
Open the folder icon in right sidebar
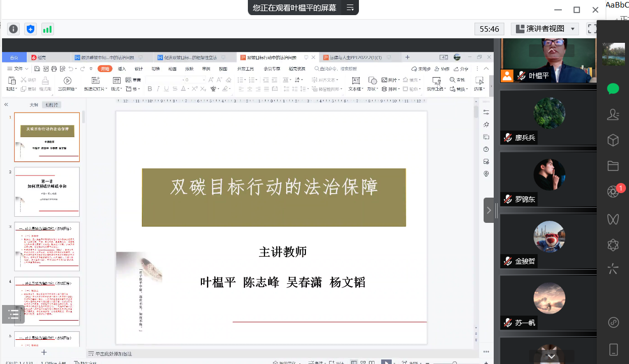click(x=613, y=165)
